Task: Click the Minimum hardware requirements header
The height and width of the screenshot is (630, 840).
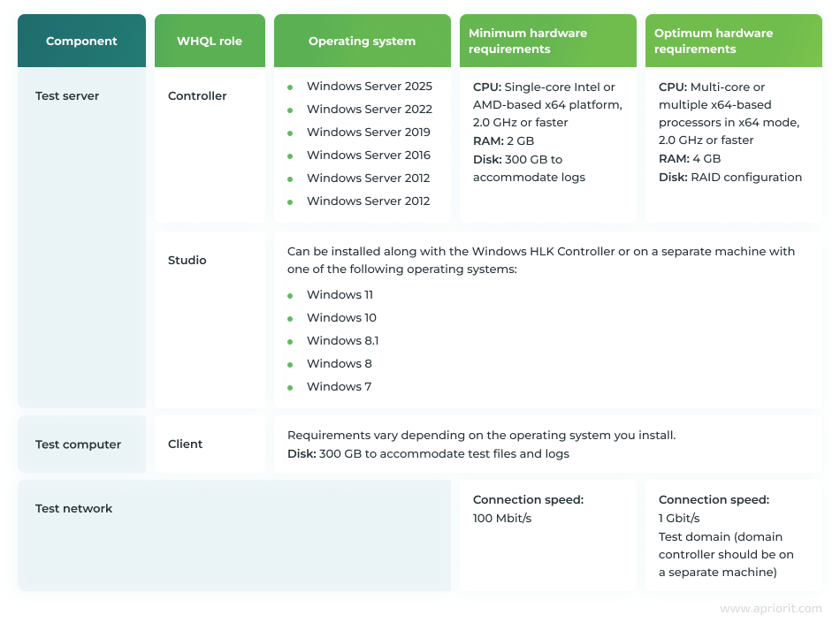Action: click(x=528, y=41)
